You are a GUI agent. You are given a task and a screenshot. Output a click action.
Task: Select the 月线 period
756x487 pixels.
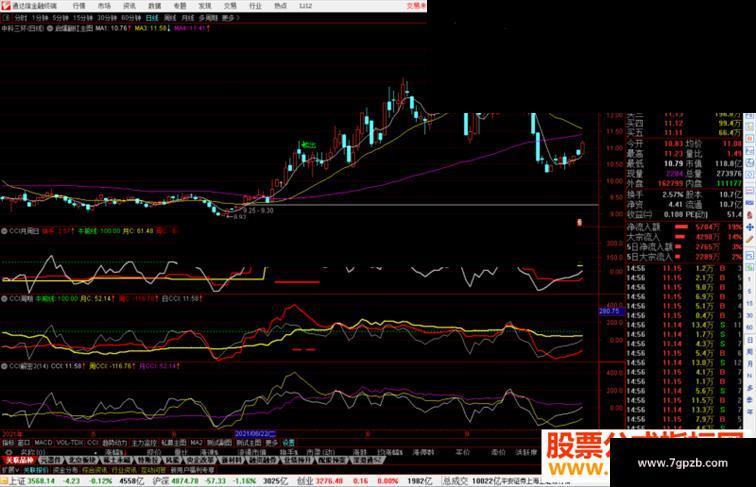[187, 18]
